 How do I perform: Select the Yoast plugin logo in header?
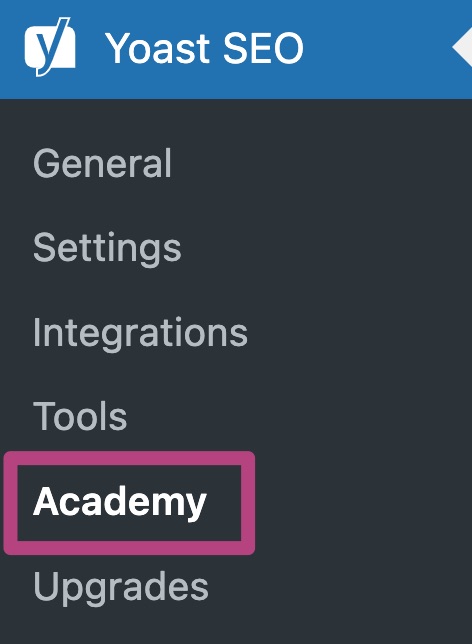[50, 47]
